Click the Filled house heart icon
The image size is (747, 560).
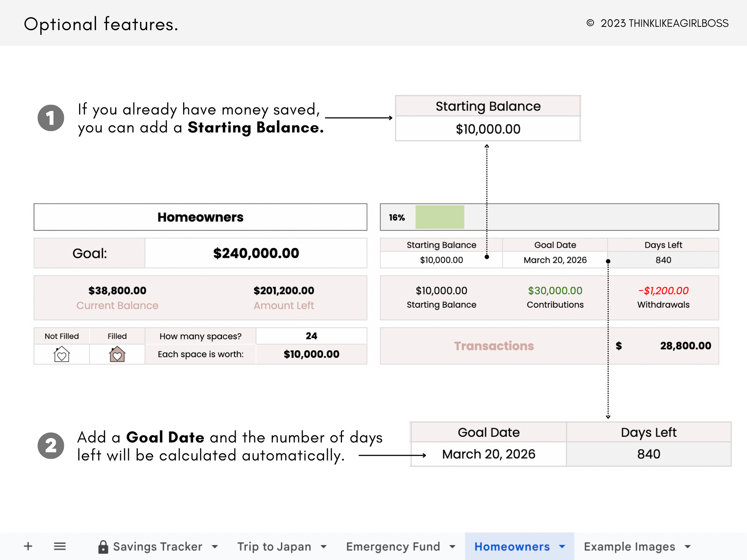117,354
